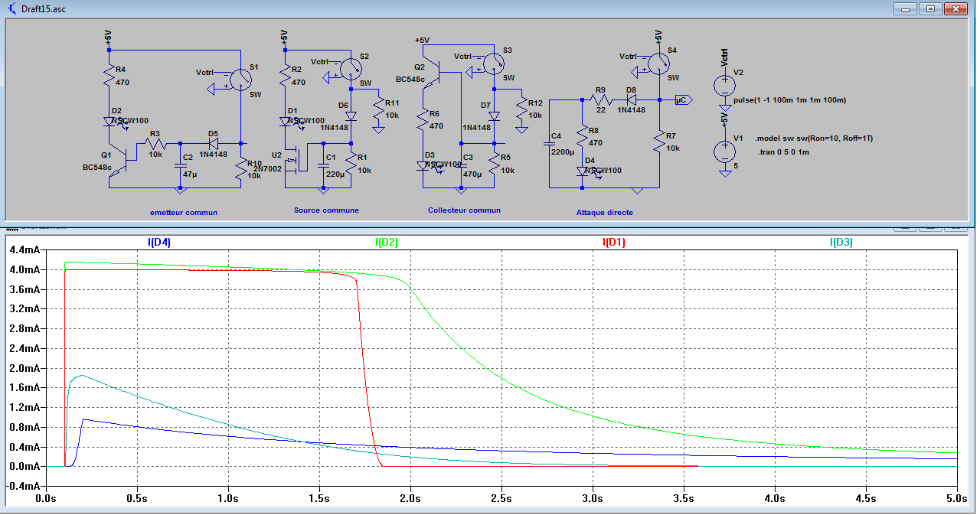The image size is (980, 515).
Task: Click the Draft15.asc window title
Action: 43,8
